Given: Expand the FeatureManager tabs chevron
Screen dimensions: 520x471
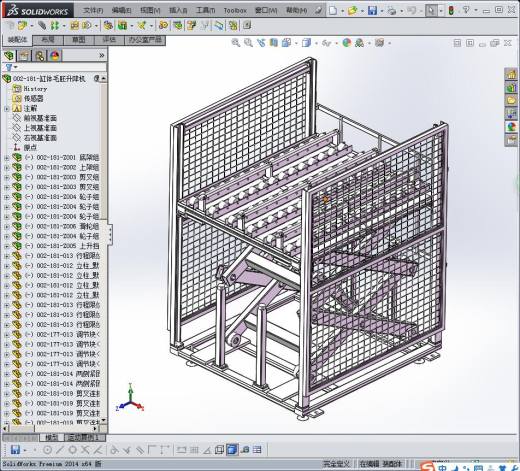Looking at the screenshot, I should 102,55.
